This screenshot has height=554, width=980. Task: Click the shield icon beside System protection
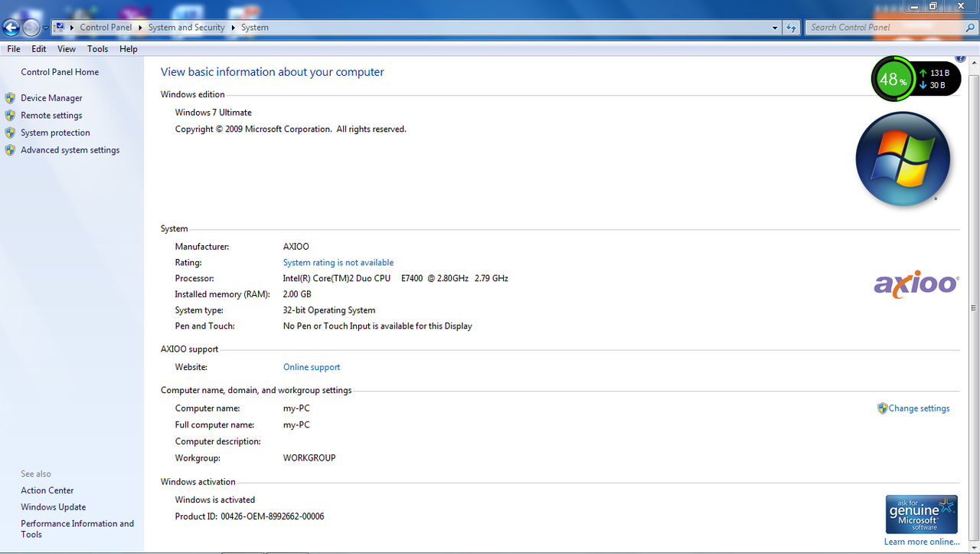10,133
